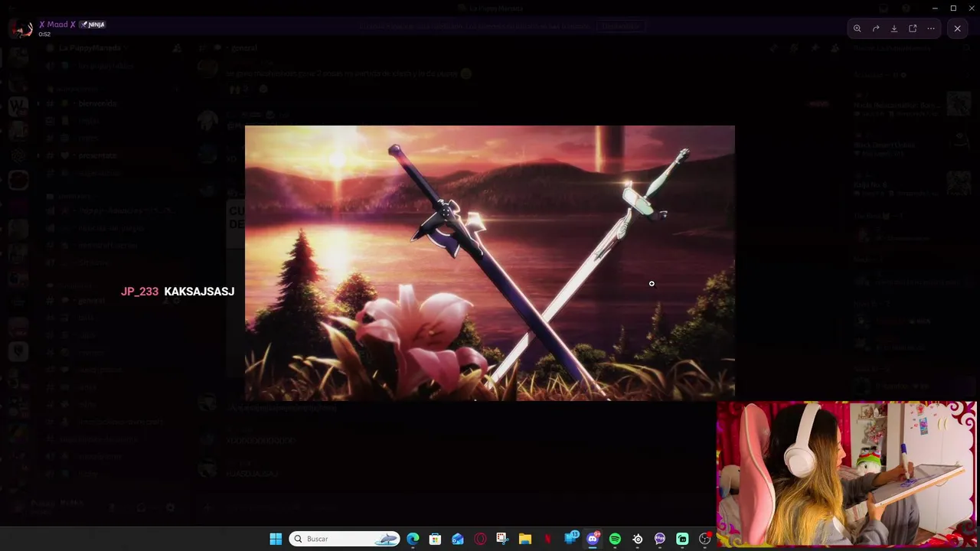
Task: Open the image in browser icon
Action: (913, 28)
